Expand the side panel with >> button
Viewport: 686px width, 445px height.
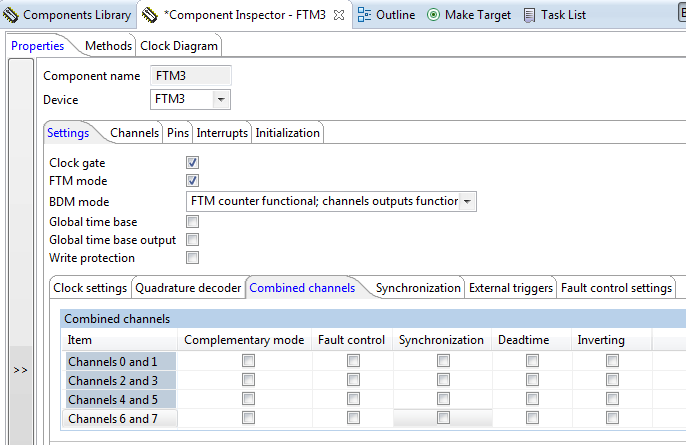pyautogui.click(x=20, y=370)
